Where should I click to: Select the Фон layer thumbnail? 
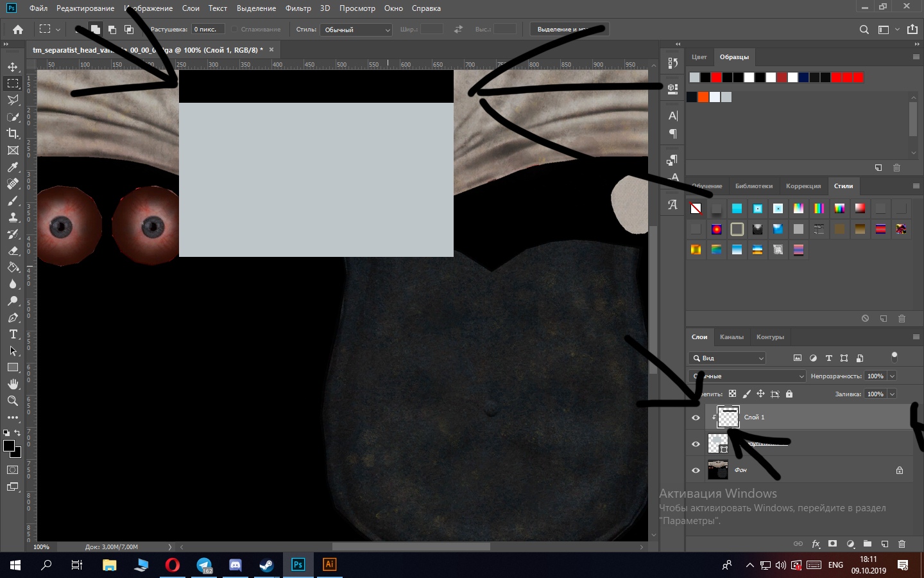point(717,470)
